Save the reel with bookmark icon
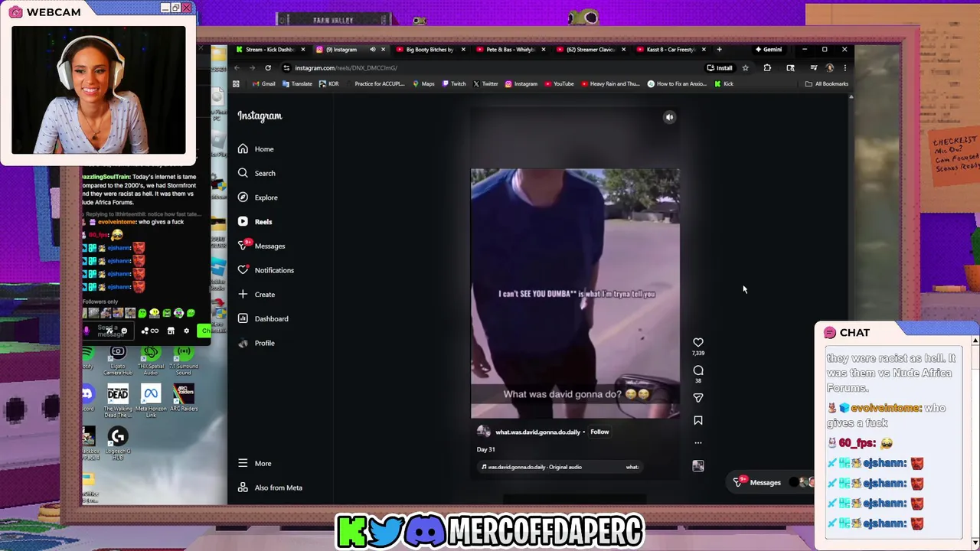 tap(698, 421)
